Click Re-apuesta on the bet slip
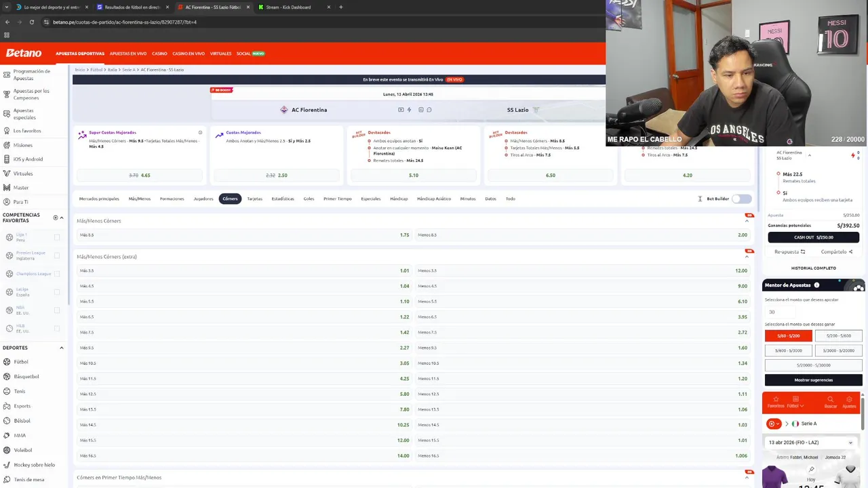868x488 pixels. coord(789,252)
